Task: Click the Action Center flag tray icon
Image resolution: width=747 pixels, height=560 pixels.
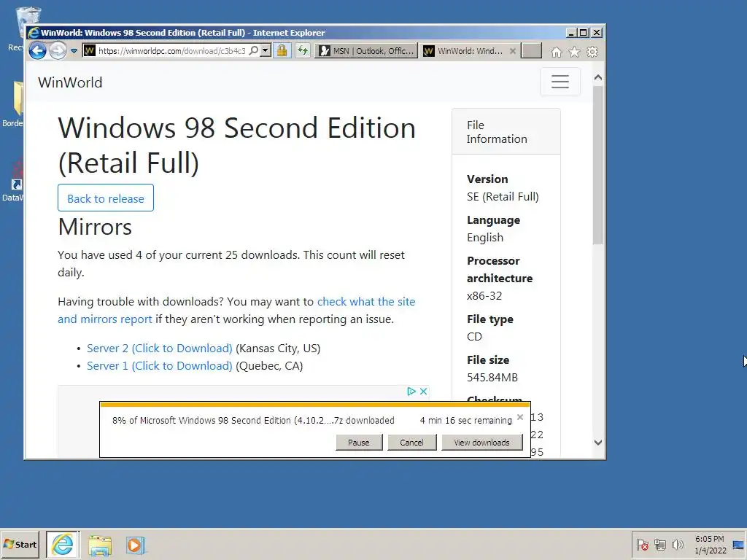Action: [642, 545]
